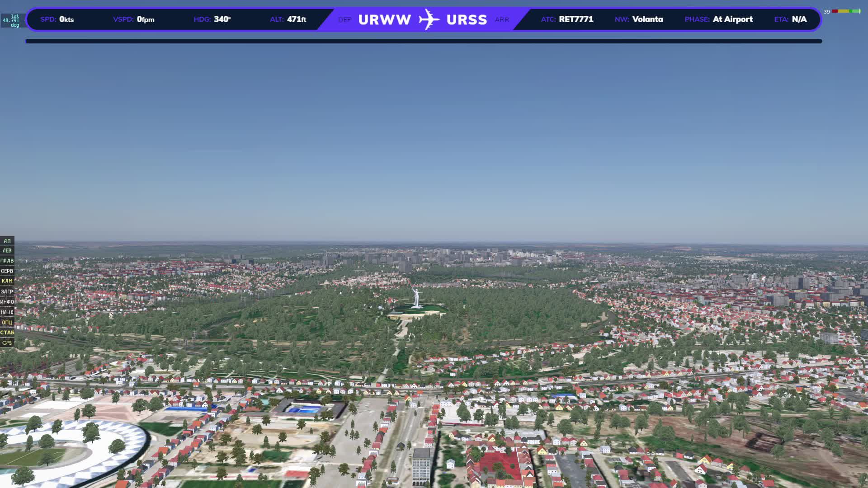Click the ATC callsign RET7771
The image size is (868, 488).
[x=576, y=19]
